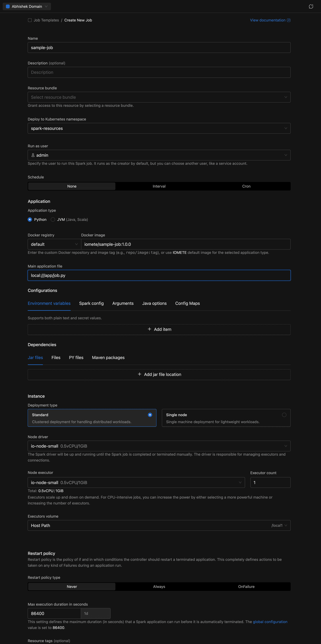This screenshot has width=321, height=644.
Task: Click the plus icon next to Add item
Action: 149,329
